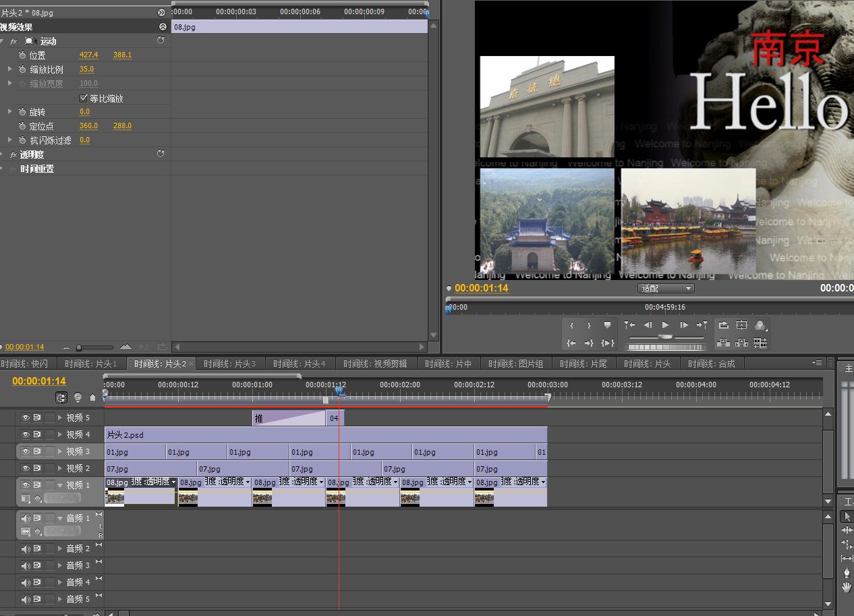The height and width of the screenshot is (616, 854).
Task: Expand the 透明度 opacity effect
Action: tap(3, 155)
